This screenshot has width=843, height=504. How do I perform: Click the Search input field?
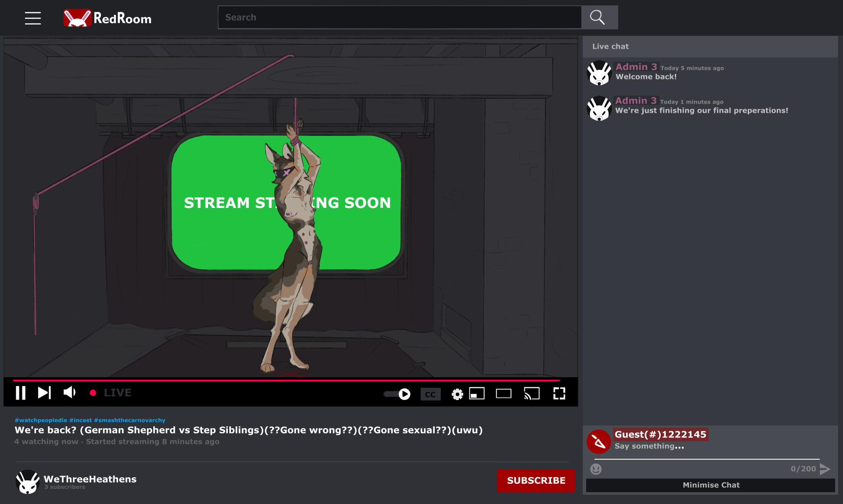(x=400, y=18)
